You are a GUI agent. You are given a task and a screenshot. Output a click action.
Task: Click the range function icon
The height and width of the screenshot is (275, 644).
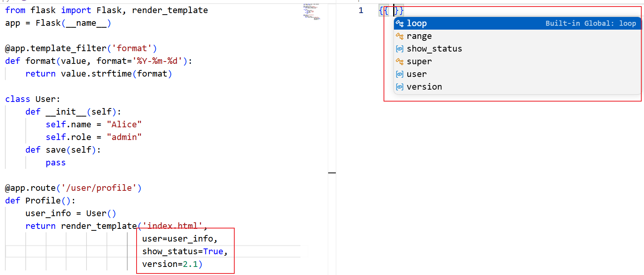coord(400,36)
